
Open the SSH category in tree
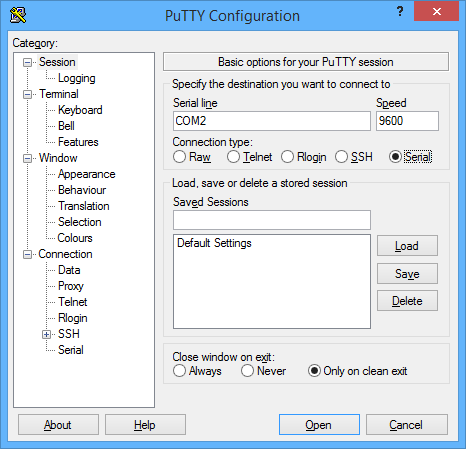[x=69, y=334]
